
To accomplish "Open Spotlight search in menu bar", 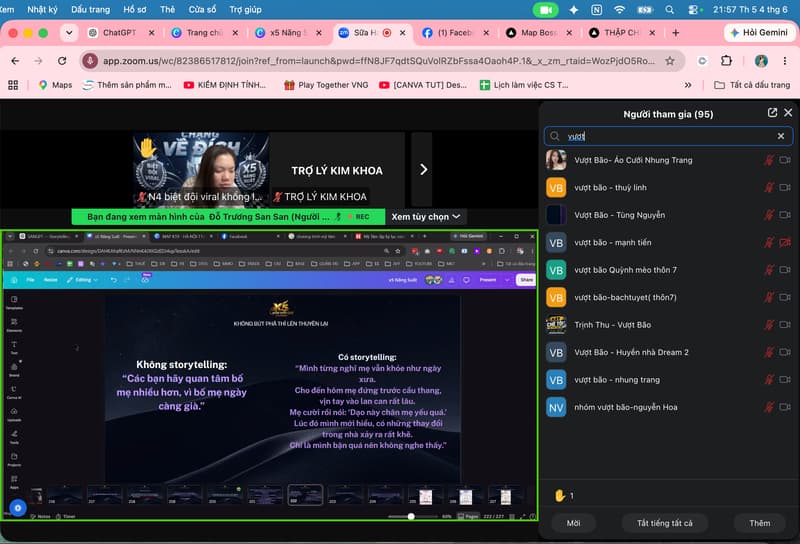I will coord(669,9).
